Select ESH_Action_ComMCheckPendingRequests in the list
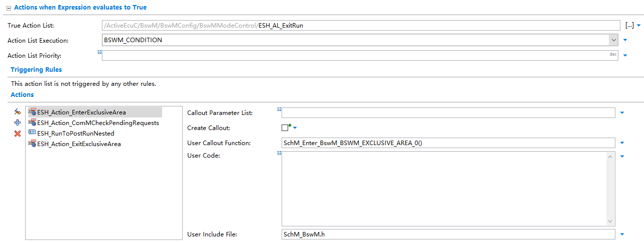Image resolution: width=644 pixels, height=243 pixels. (95, 123)
